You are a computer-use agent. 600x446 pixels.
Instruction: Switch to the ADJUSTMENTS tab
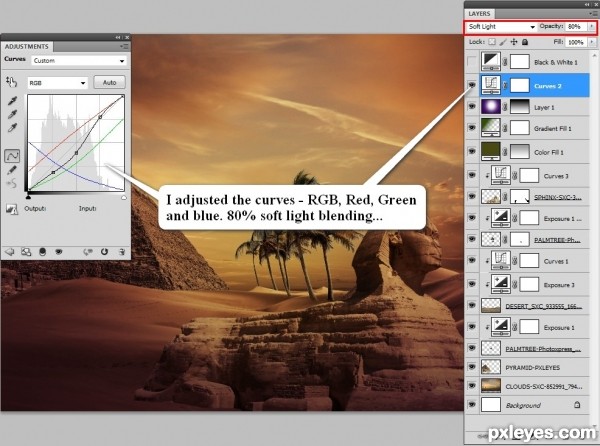[x=27, y=46]
